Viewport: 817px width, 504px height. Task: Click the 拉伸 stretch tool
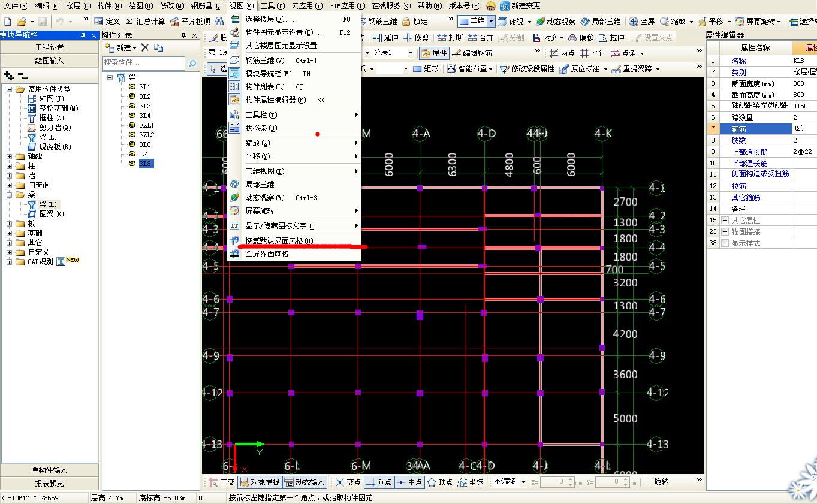[611, 37]
